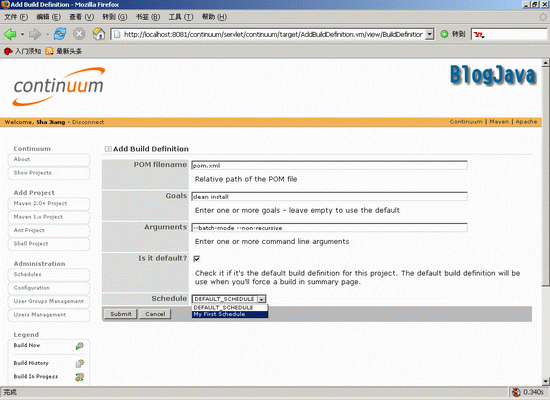Click the continuum logo
Image resolution: width=550 pixels, height=400 pixels.
coord(59,87)
